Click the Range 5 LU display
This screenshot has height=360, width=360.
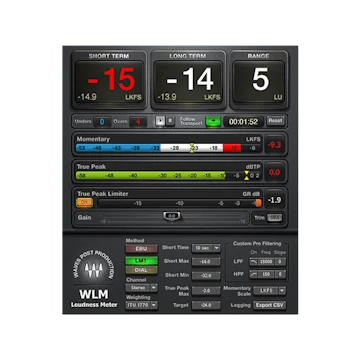click(259, 82)
